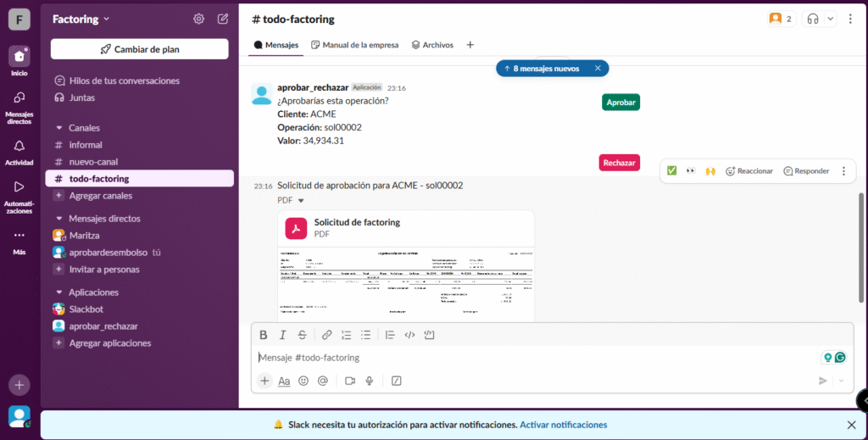The width and height of the screenshot is (868, 440).
Task: Open the Manual de la empresa tab
Action: pos(354,45)
